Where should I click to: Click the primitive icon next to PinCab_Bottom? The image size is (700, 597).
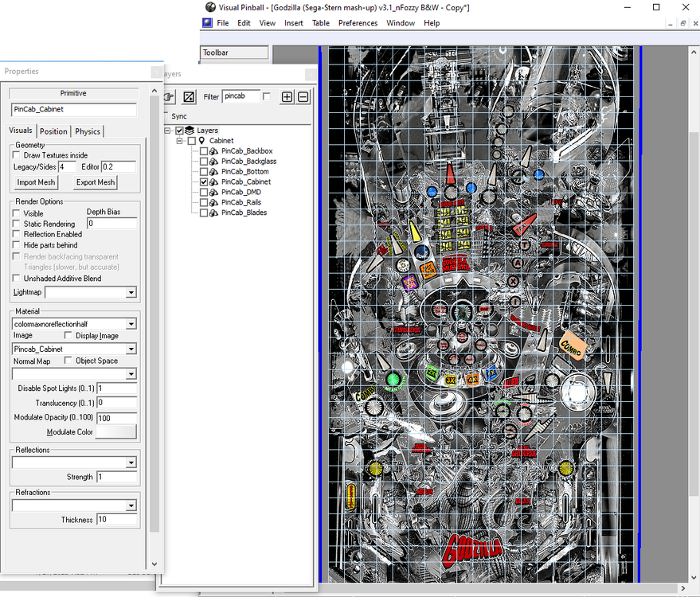click(214, 172)
